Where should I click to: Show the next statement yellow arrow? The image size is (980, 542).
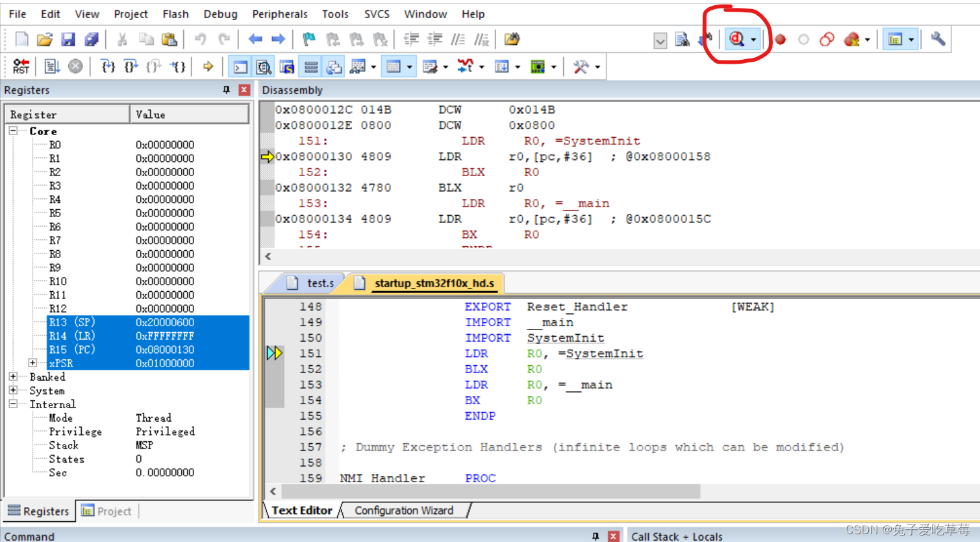click(x=208, y=66)
